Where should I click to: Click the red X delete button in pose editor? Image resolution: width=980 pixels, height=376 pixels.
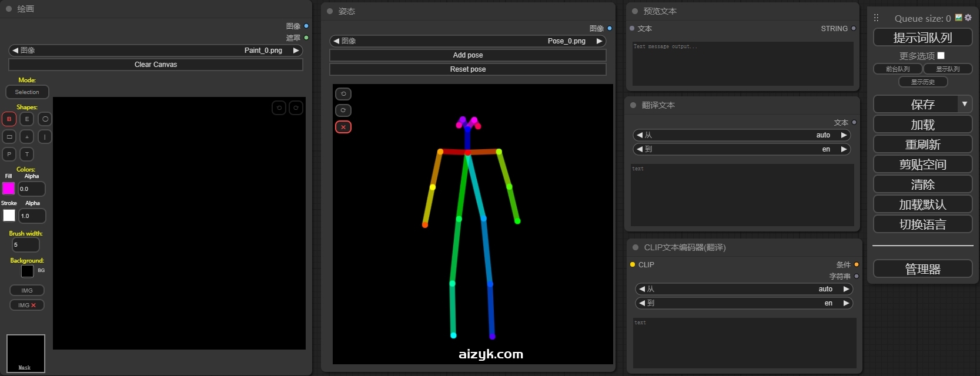[x=343, y=127]
